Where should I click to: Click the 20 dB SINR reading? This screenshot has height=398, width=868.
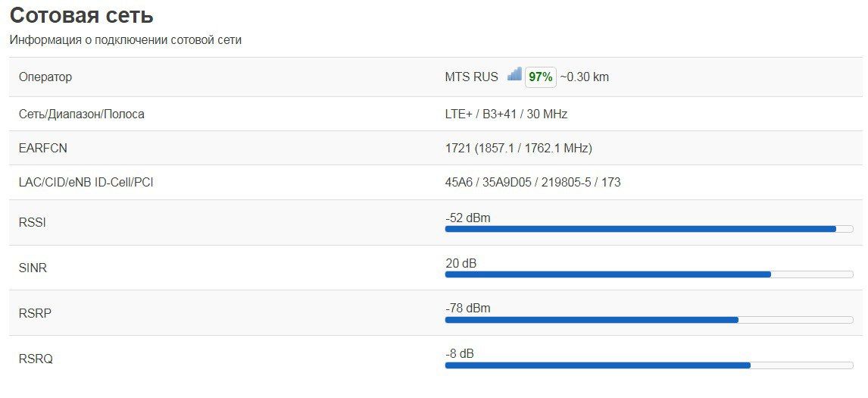coord(461,264)
